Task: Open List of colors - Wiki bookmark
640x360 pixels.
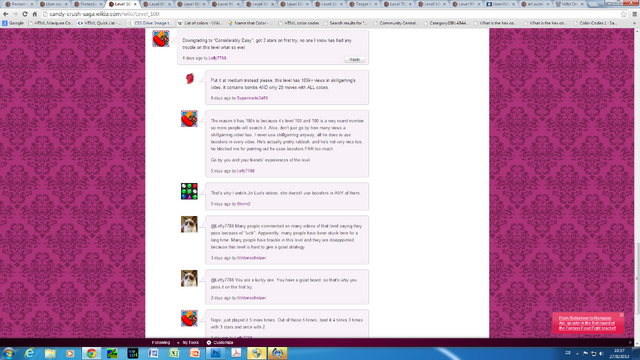Action: (200, 23)
